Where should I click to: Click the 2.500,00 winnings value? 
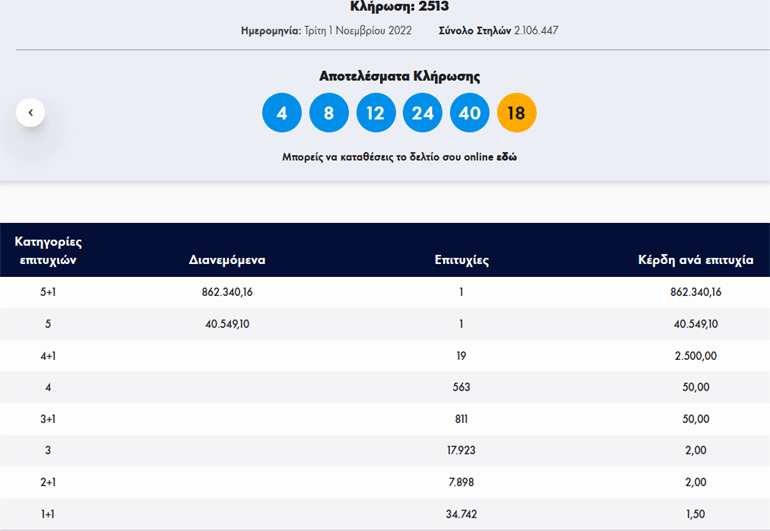tap(696, 356)
